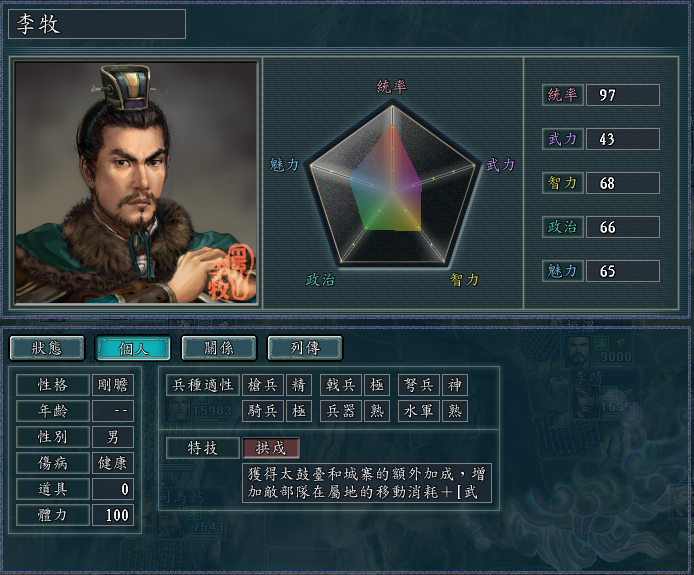This screenshot has height=575, width=694.
Task: Select the 統率 stat value 97
Action: (x=623, y=95)
